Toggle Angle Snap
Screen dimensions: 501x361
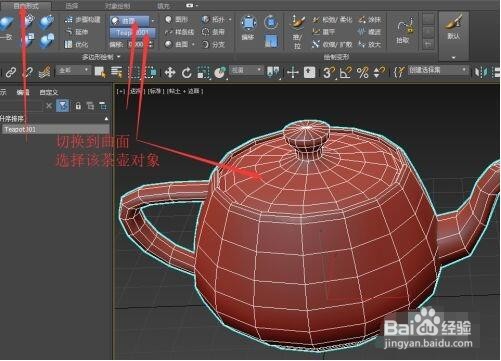click(x=346, y=72)
